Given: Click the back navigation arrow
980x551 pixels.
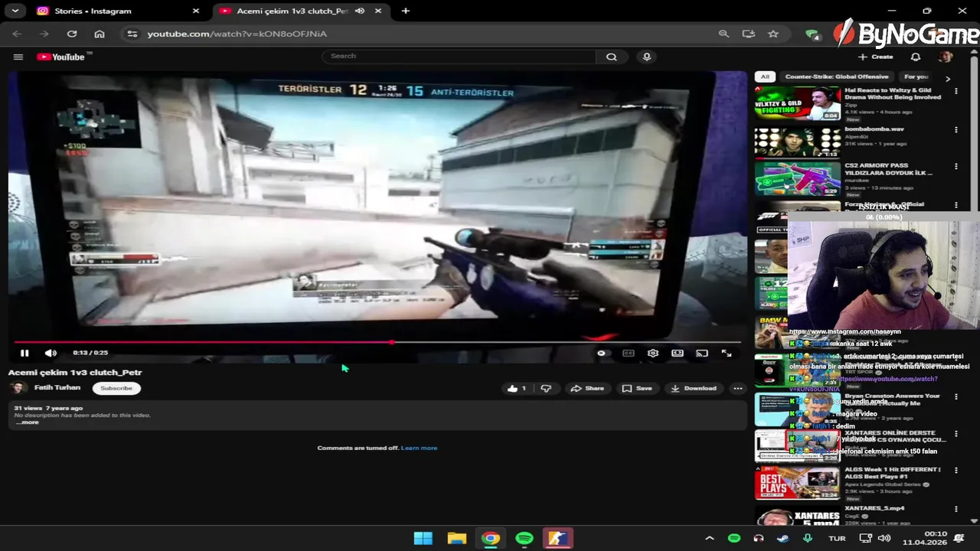Looking at the screenshot, I should point(17,34).
